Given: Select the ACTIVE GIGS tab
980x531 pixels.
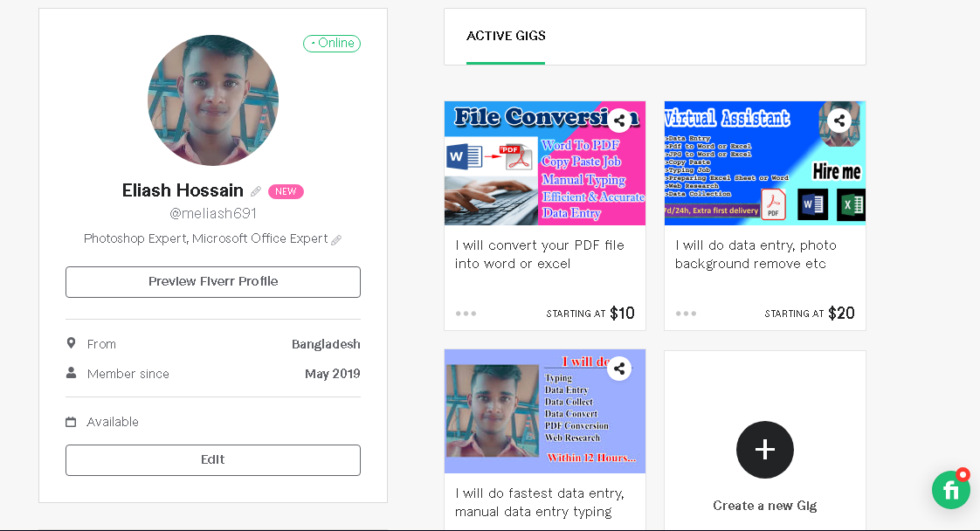Looking at the screenshot, I should 506,36.
